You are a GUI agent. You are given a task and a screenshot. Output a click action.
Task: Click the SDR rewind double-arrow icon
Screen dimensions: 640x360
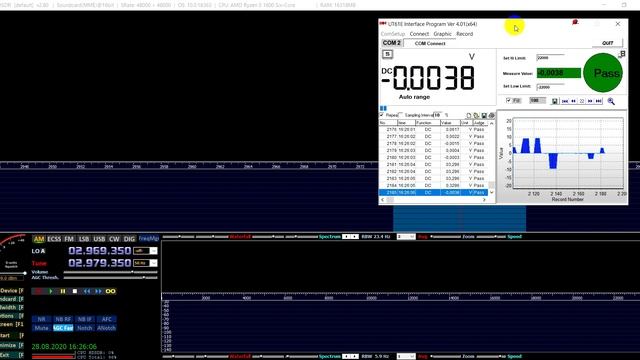point(87,291)
